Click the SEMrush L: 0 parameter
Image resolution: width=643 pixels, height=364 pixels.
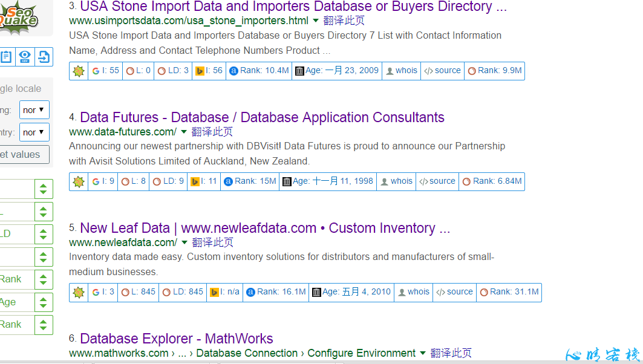pyautogui.click(x=138, y=71)
